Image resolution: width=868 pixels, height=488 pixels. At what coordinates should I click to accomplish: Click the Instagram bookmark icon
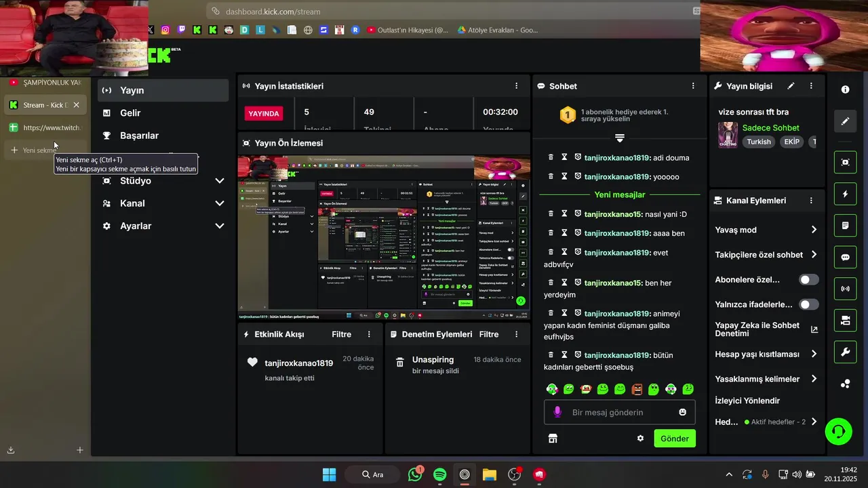[x=165, y=30]
